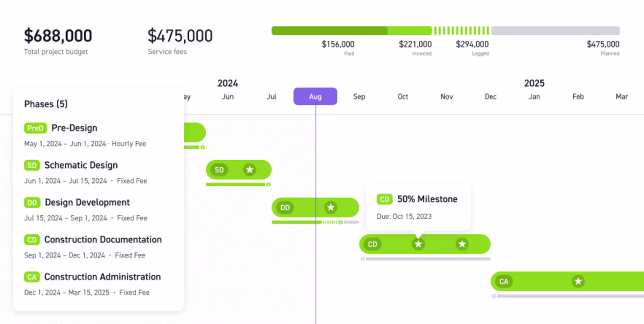Click the Dec month in timeline header
Screen dimensions: 644x324
pos(491,97)
